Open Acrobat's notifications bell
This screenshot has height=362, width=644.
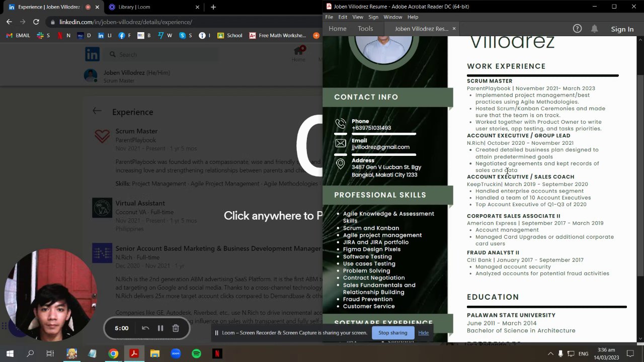(594, 29)
